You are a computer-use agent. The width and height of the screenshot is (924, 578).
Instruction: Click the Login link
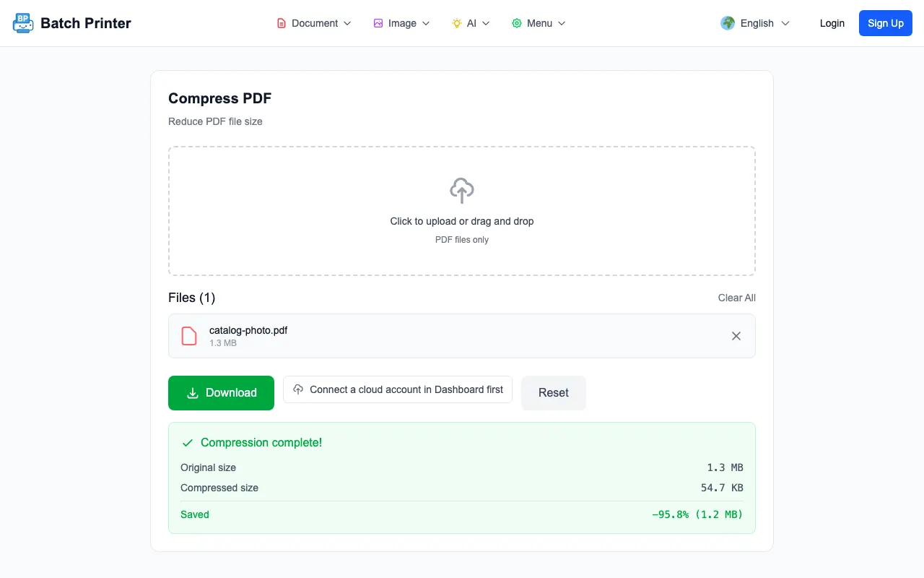(832, 23)
